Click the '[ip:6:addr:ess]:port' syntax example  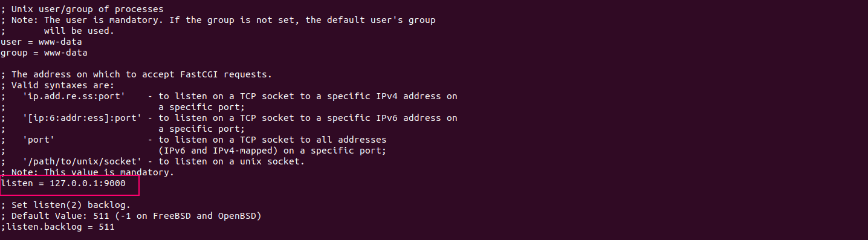[x=82, y=118]
